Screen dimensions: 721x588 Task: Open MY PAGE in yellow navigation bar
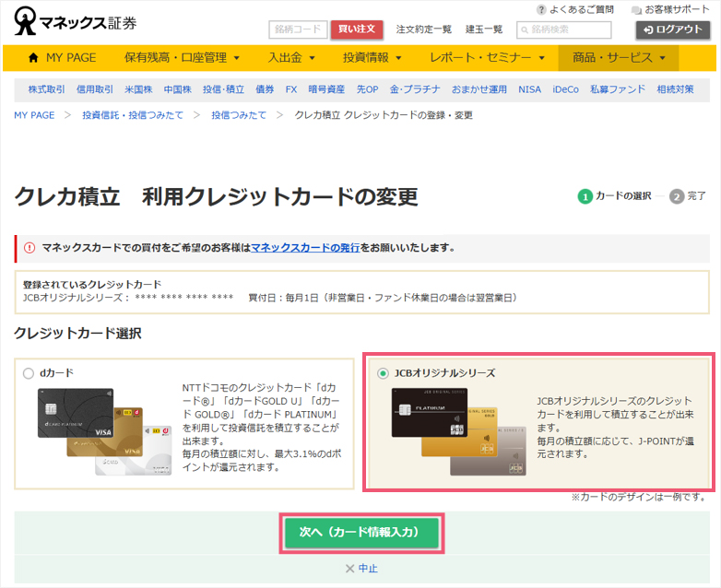[62, 58]
